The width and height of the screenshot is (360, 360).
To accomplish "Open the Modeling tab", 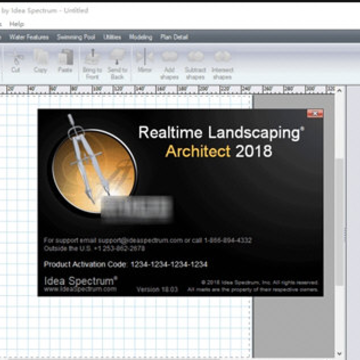I will tap(141, 37).
